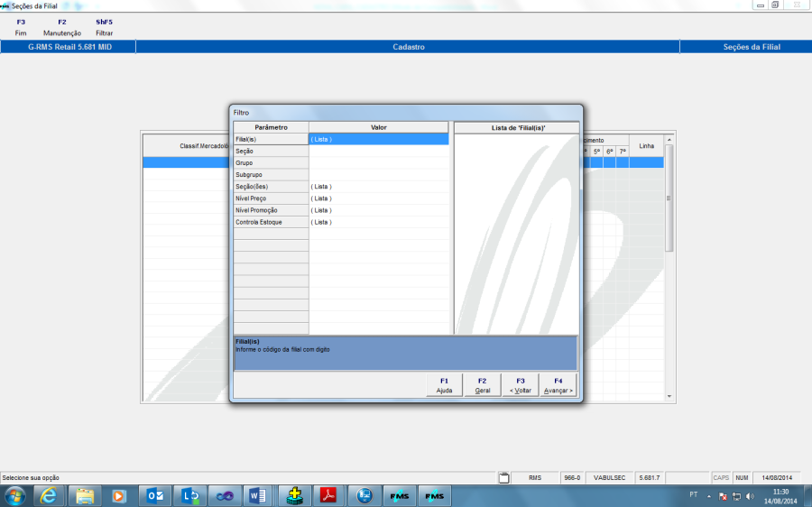Open Windows Explorer from the taskbar

(85, 496)
